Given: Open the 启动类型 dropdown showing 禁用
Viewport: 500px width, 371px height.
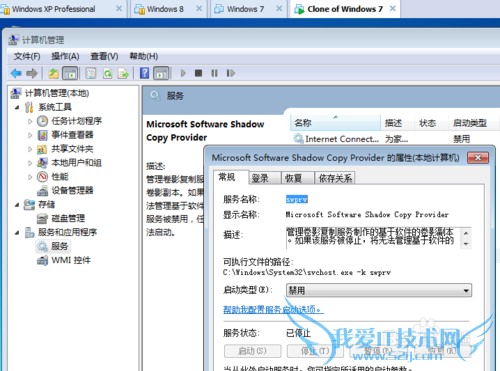Looking at the screenshot, I should pos(379,290).
